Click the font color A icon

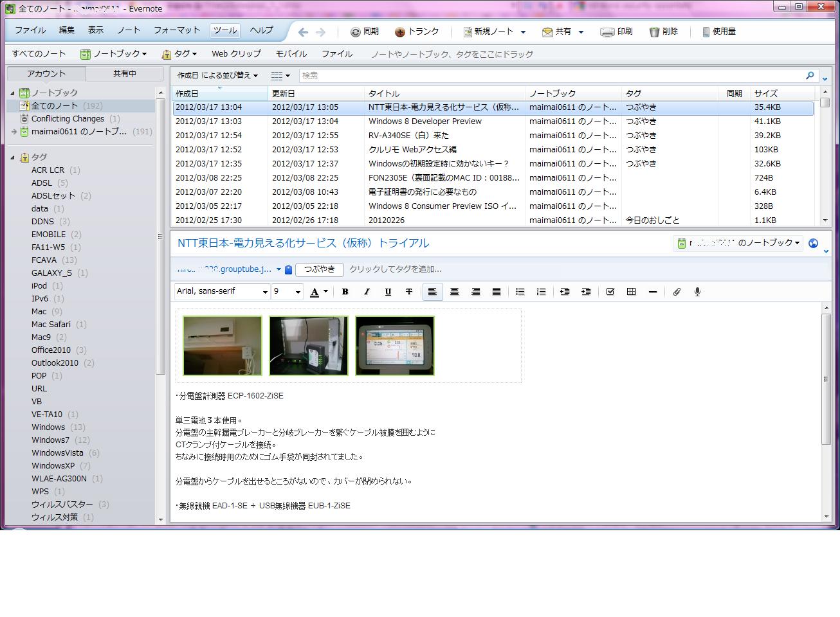[315, 292]
